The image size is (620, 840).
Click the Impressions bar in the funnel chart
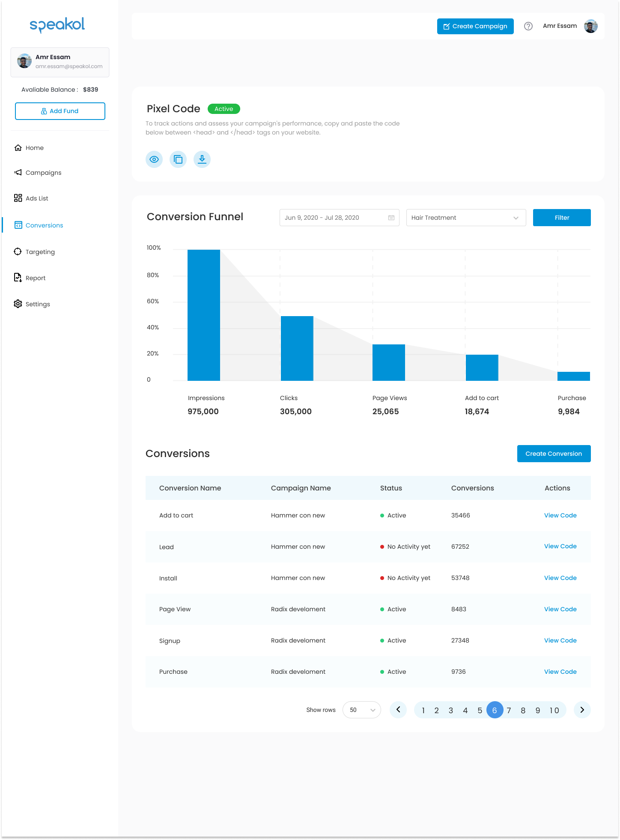click(x=204, y=315)
